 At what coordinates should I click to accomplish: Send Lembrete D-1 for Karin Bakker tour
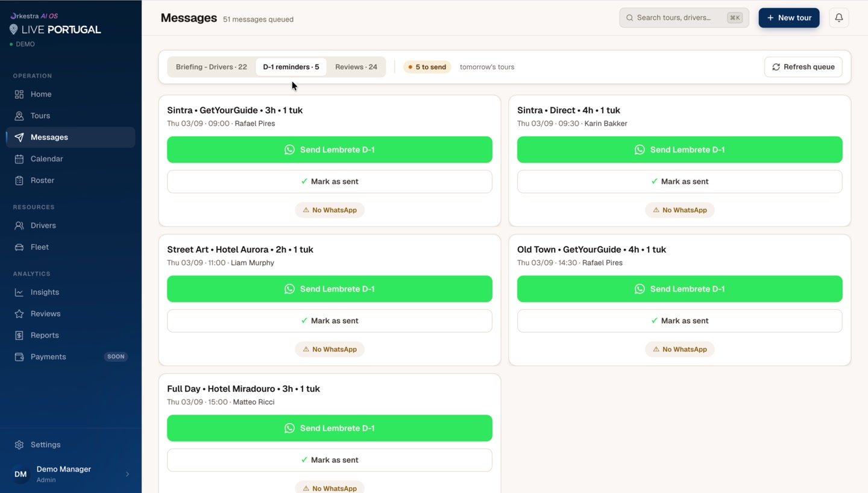click(x=680, y=149)
